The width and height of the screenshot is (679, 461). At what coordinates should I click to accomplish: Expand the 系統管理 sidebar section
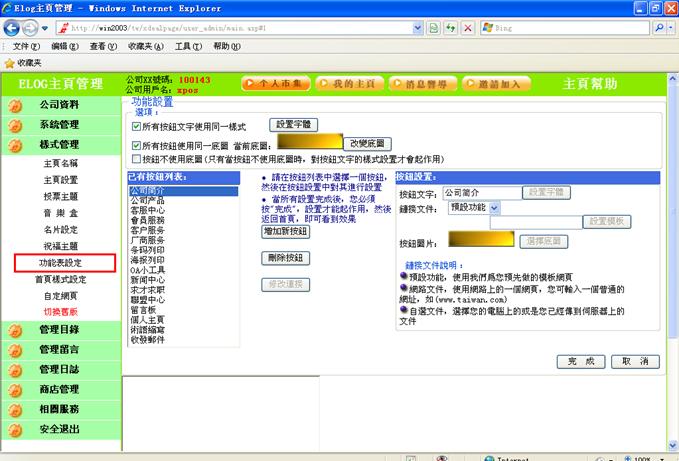[x=59, y=125]
